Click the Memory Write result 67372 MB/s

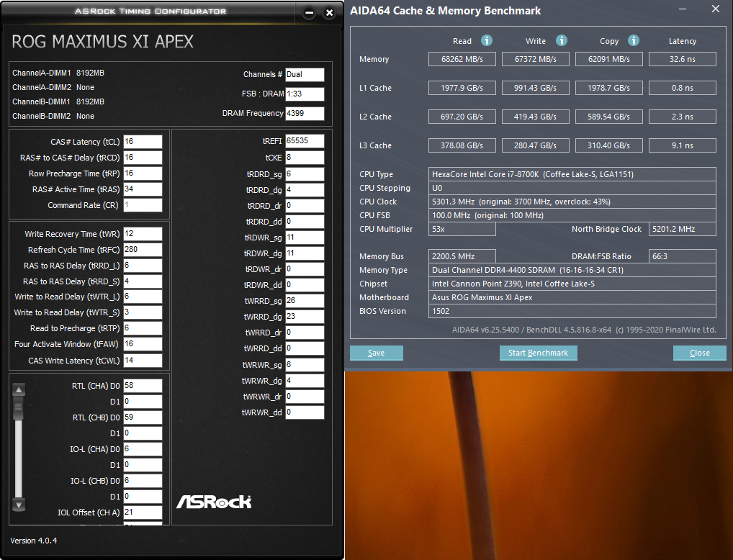(535, 59)
